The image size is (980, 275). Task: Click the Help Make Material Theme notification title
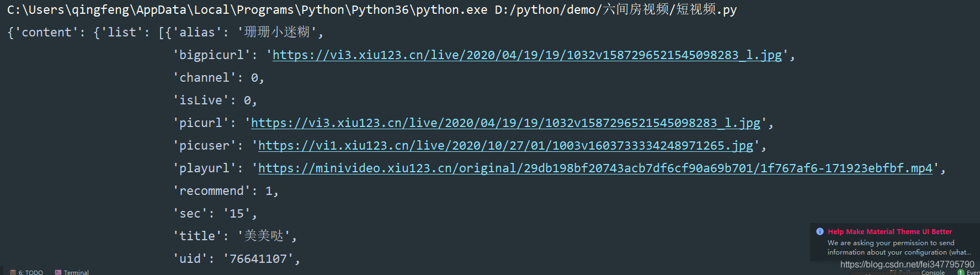pos(890,232)
